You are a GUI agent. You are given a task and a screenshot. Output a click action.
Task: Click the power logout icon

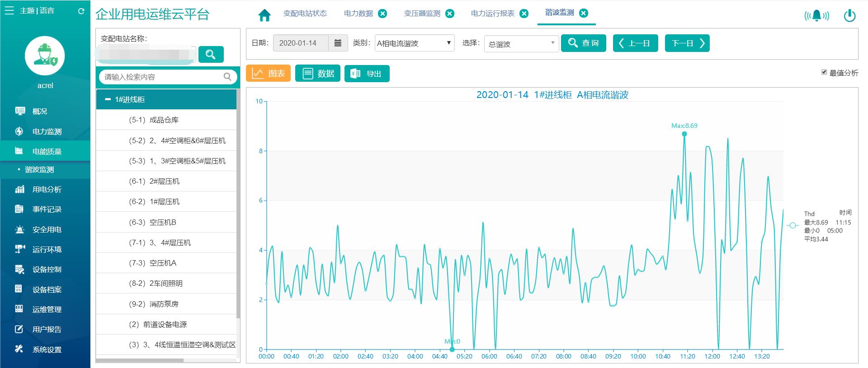[849, 15]
